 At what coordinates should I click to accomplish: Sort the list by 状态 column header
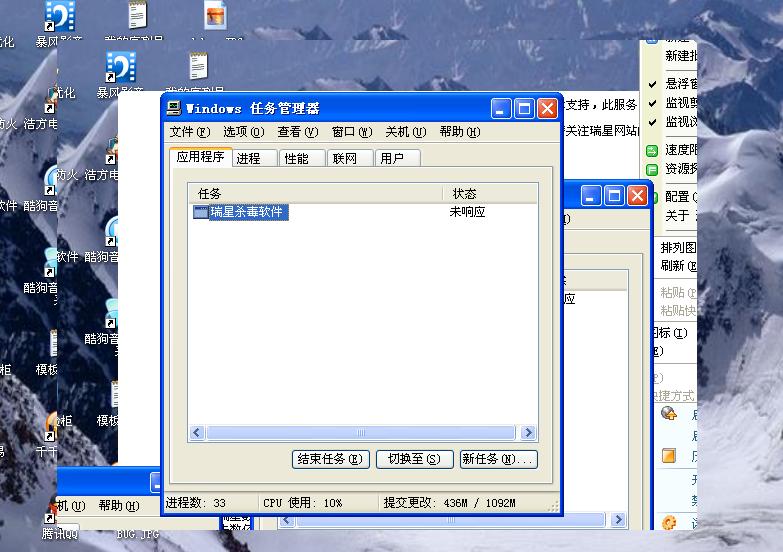[489, 193]
